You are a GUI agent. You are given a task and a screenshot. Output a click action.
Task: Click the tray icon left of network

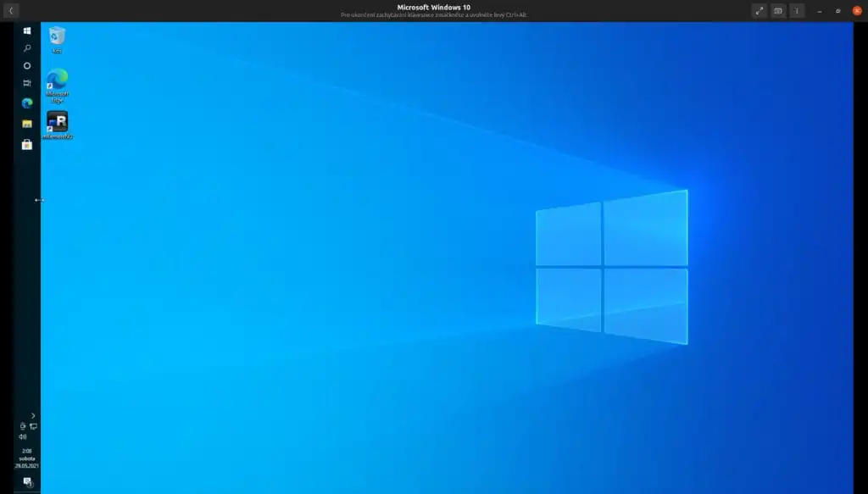(23, 426)
